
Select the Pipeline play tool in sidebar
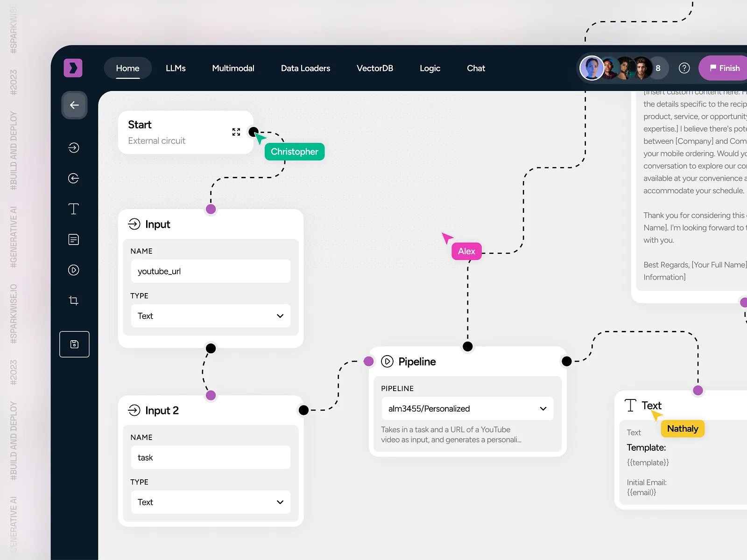point(74,270)
